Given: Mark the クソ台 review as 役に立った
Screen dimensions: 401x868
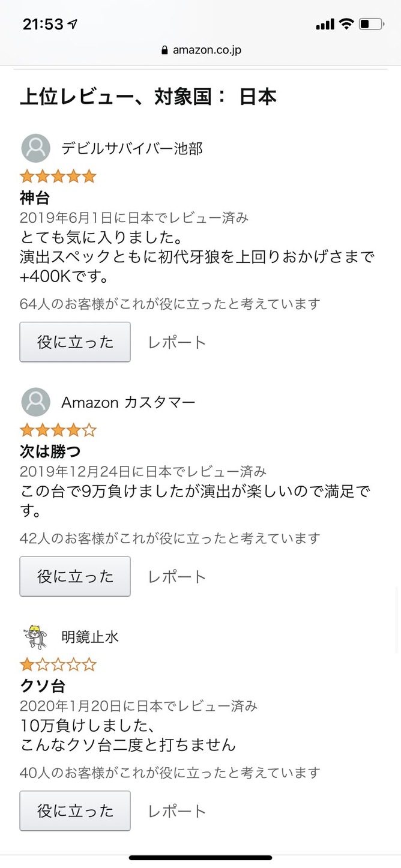Looking at the screenshot, I should click(x=75, y=811).
